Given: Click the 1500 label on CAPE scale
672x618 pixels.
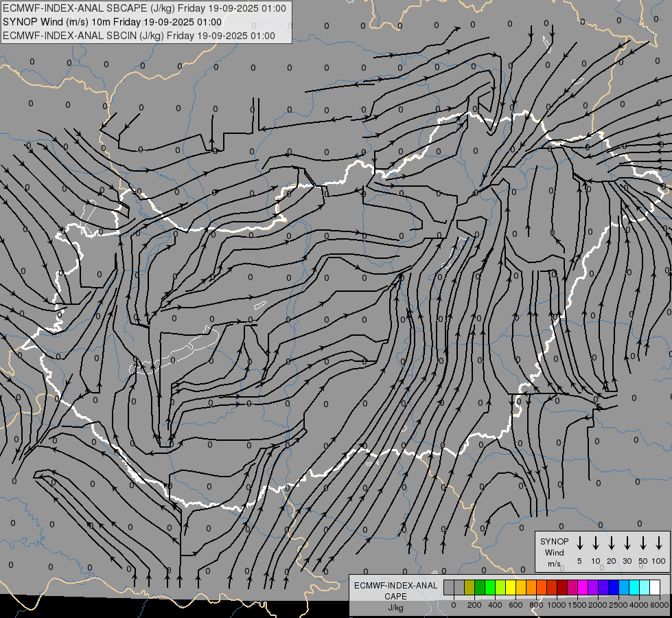Looking at the screenshot, I should click(577, 605).
